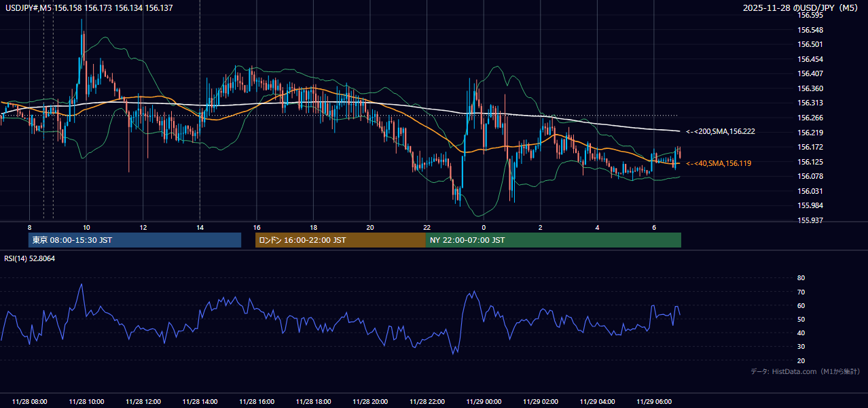Click the ロンドン 16:00-22:00 JST session bar
Screen dimensions: 868x408
coord(340,240)
